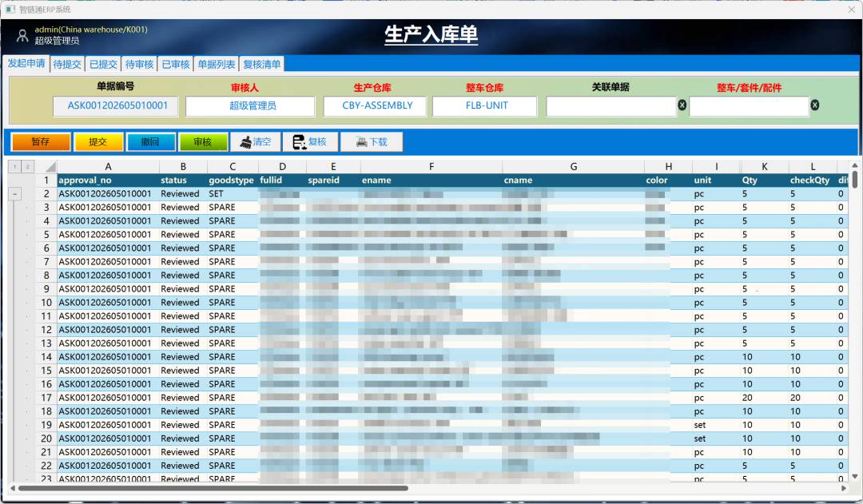Click the 复核 review icon button
Viewport: 863px width, 504px height.
click(x=309, y=142)
